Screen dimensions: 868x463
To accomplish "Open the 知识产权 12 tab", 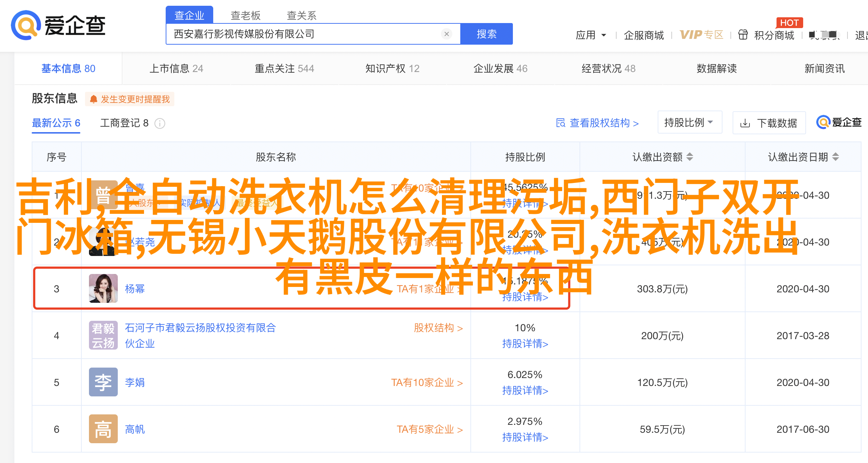I will (x=392, y=68).
